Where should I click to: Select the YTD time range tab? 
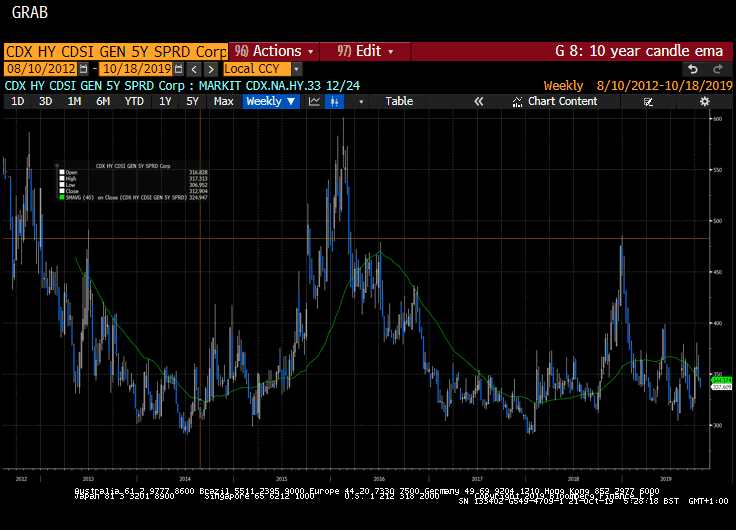click(x=134, y=101)
